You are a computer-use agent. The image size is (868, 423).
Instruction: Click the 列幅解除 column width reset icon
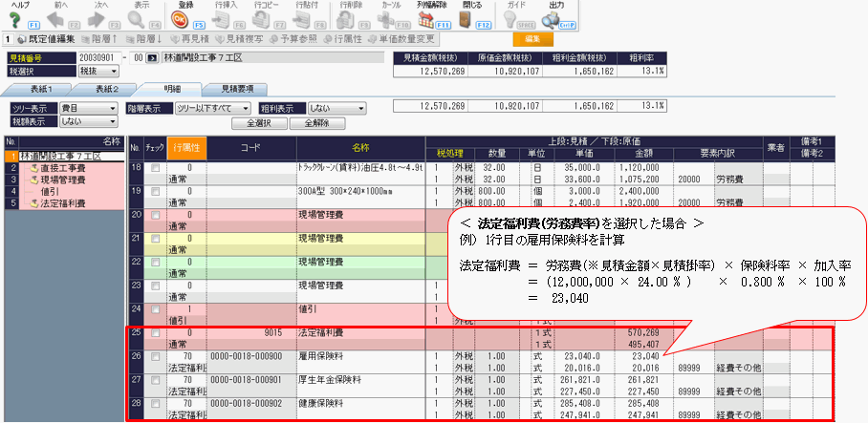point(426,19)
